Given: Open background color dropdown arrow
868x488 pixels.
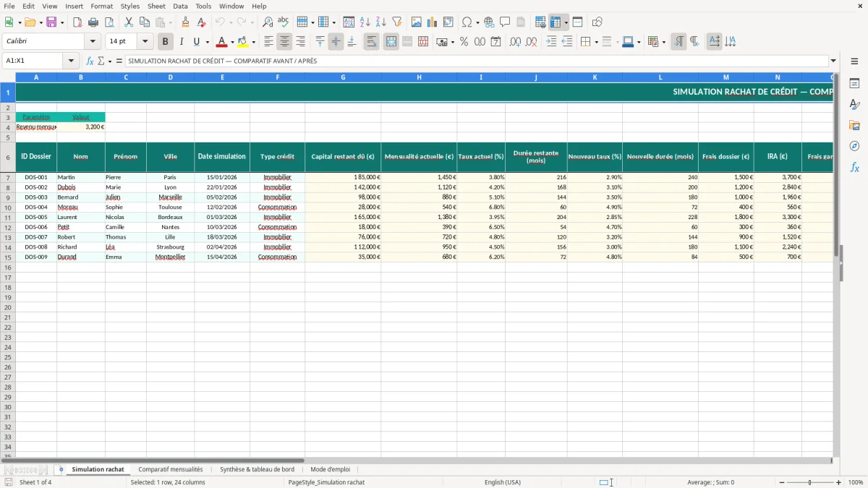Looking at the screenshot, I should 253,42.
